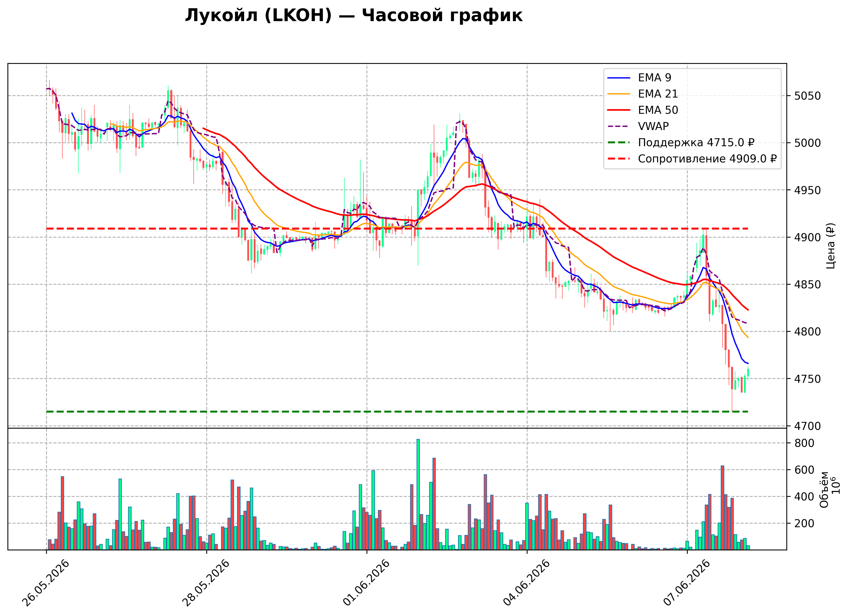Click the "Объём" volume axis title

824,489
